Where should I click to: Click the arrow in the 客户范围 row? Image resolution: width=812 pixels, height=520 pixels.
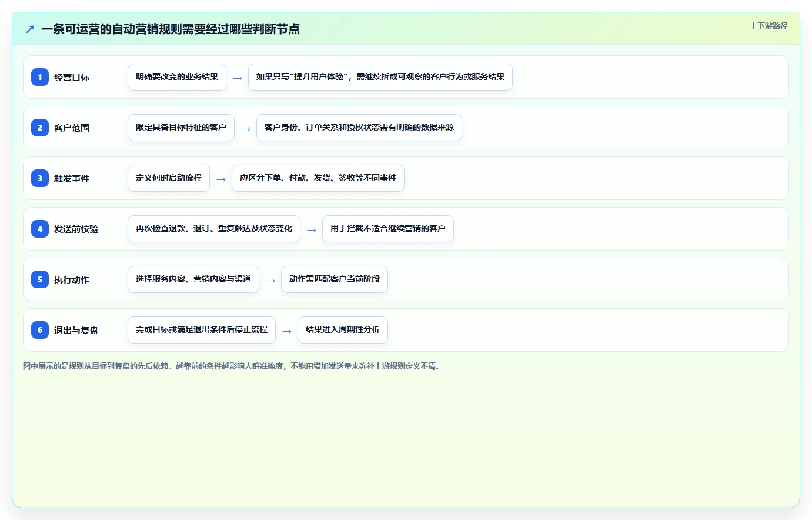246,129
